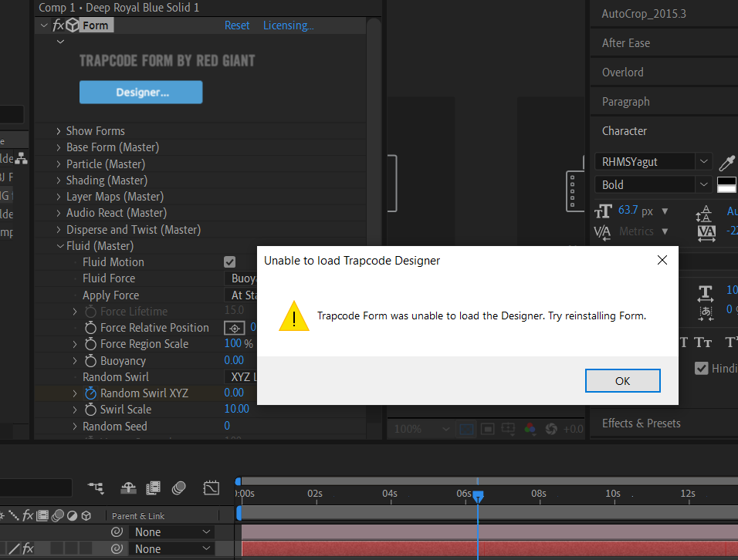
Task: Open the RHMSYagut font family dropdown
Action: click(702, 162)
